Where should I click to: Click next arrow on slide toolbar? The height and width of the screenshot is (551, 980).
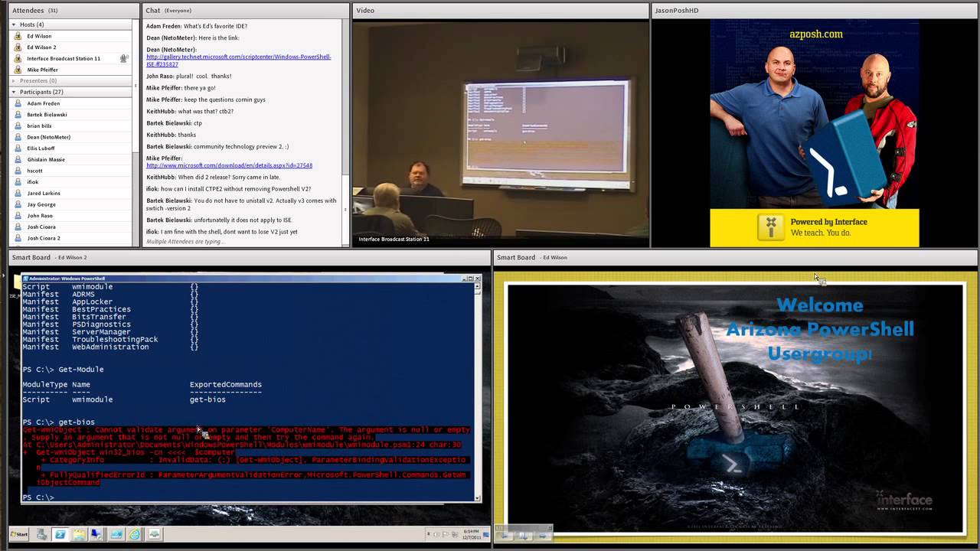point(542,535)
